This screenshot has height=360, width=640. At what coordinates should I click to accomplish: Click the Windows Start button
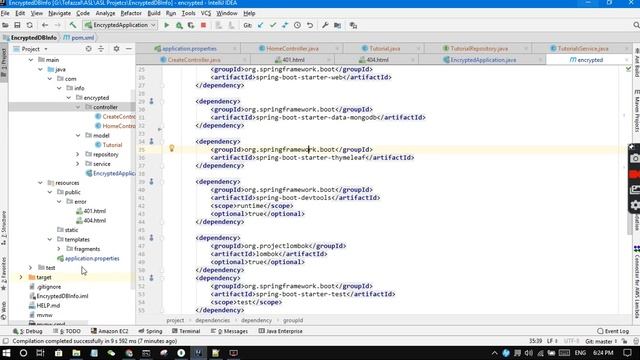click(x=6, y=353)
